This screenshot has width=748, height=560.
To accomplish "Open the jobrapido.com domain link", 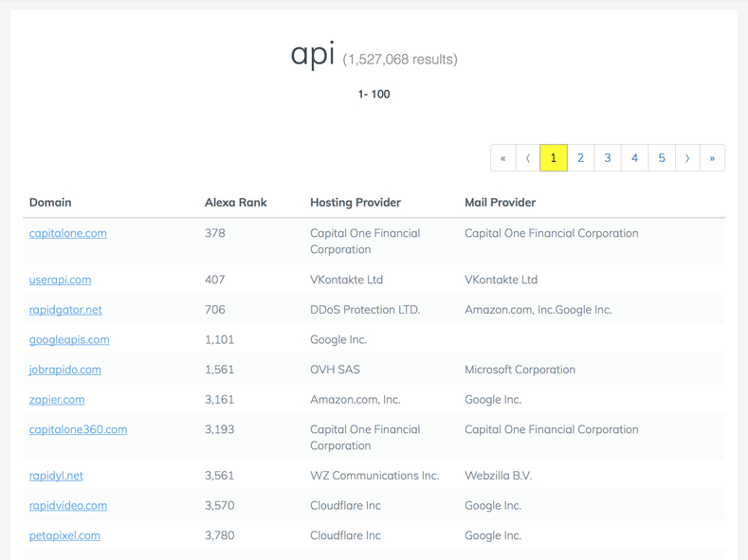I will (64, 370).
